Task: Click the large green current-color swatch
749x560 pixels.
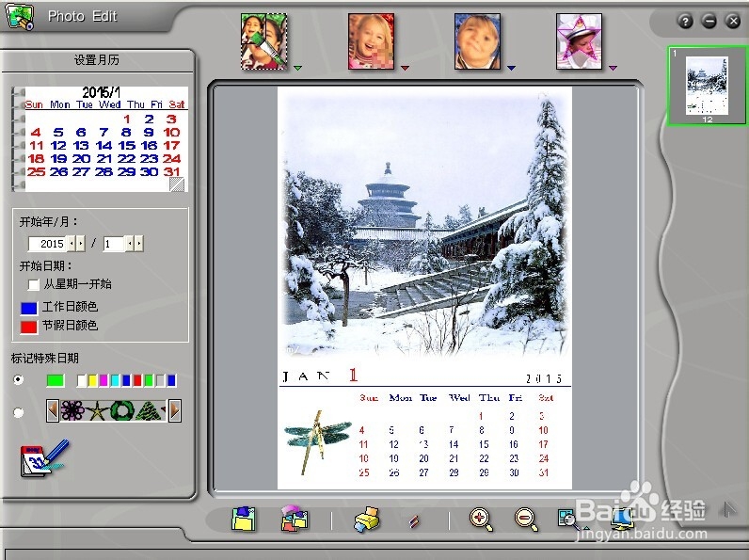Action: pos(56,380)
